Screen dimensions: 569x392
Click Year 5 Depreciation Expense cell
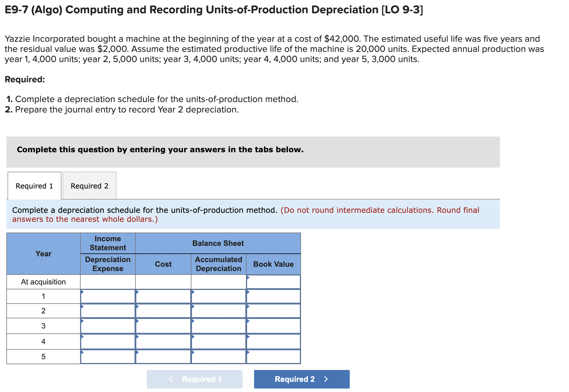[x=108, y=357]
